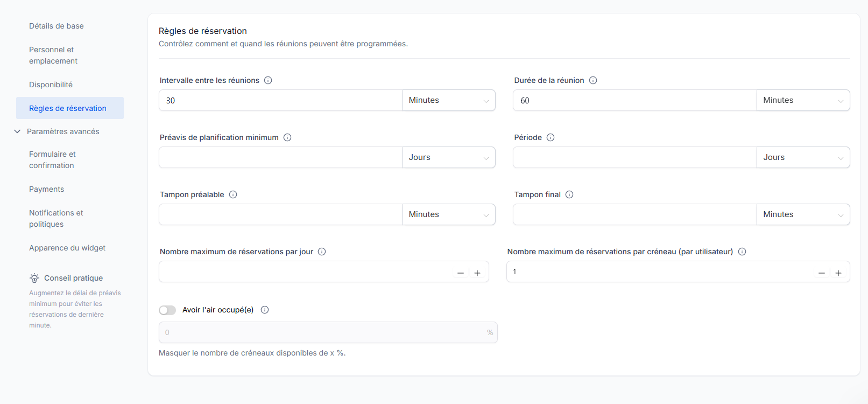This screenshot has width=868, height=404.
Task: Click info icon for Préavis de planification minimum
Action: point(287,137)
